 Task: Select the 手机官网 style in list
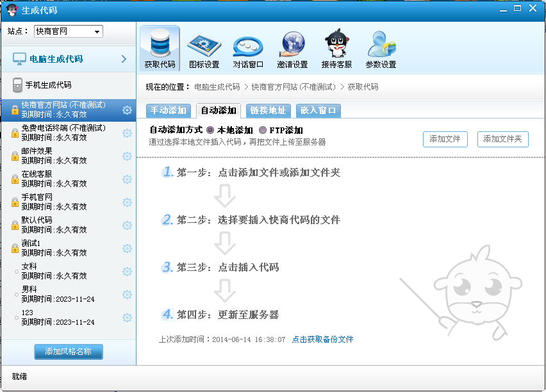pyautogui.click(x=37, y=197)
